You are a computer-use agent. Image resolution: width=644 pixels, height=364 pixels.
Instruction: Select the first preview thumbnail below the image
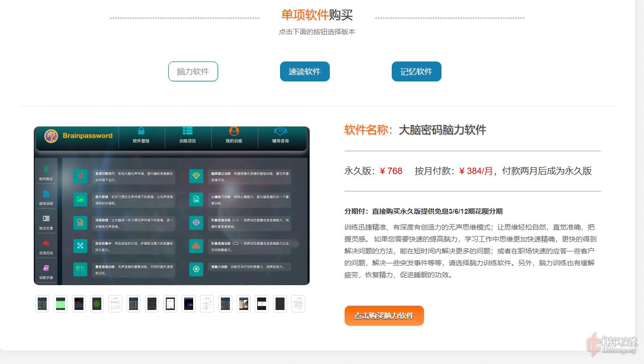coord(42,303)
